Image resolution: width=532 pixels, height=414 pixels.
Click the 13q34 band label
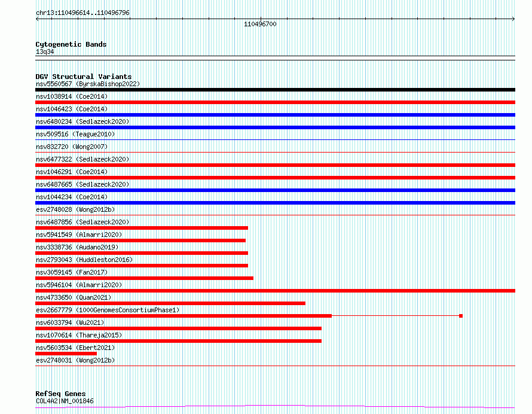click(x=45, y=51)
